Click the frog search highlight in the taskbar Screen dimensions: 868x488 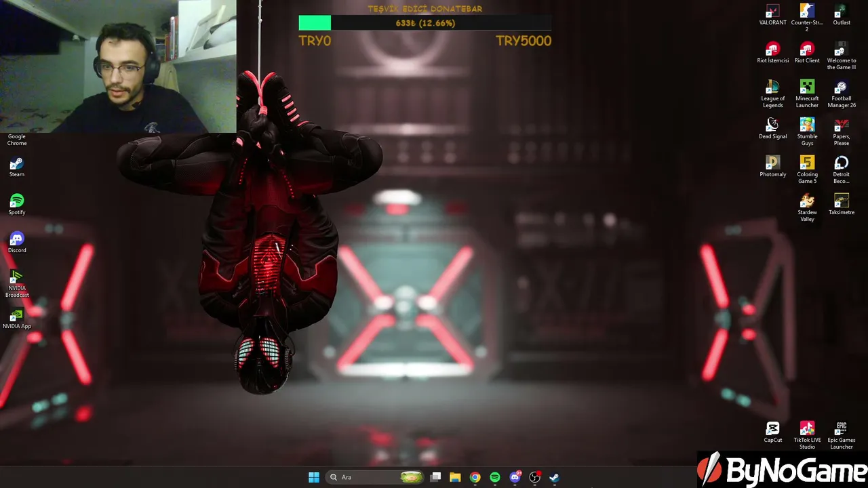pos(412,477)
